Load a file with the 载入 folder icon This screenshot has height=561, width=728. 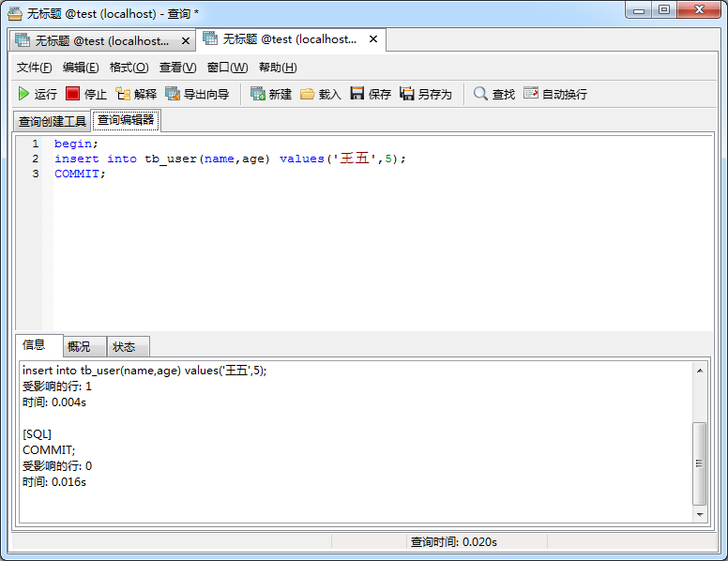(x=308, y=94)
